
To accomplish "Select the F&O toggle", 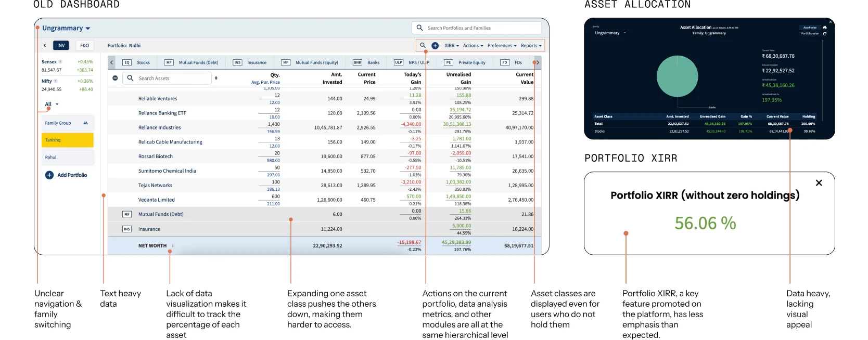I will (x=84, y=46).
